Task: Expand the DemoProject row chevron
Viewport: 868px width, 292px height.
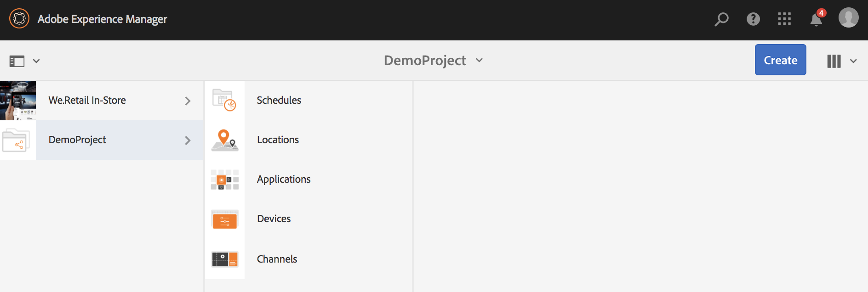Action: click(188, 140)
